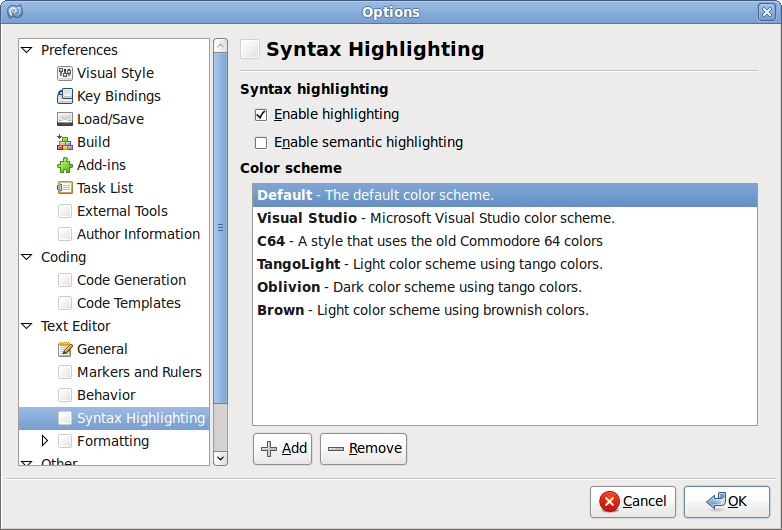Click the options tree scrollbar thumb
This screenshot has height=530, width=782.
(x=220, y=228)
